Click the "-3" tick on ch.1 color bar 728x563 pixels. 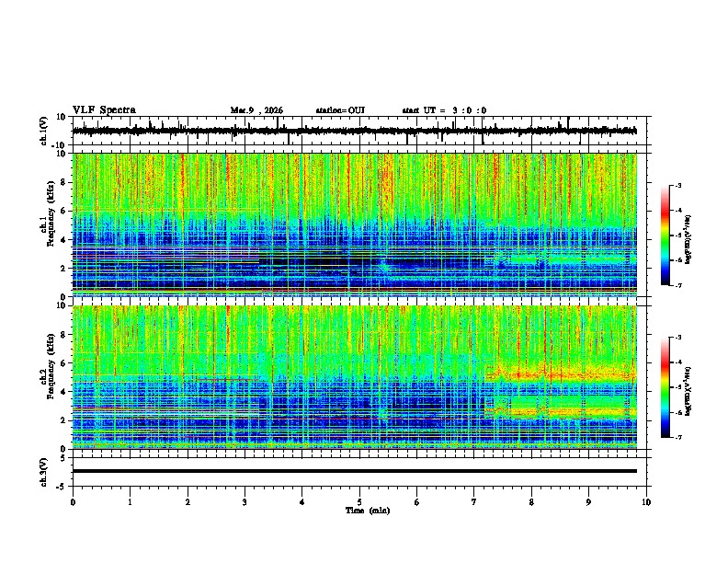[x=678, y=186]
